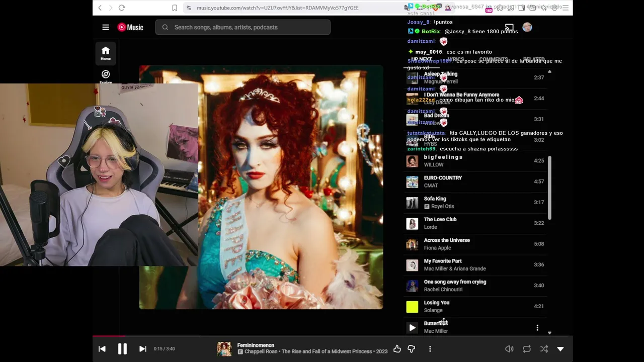
Task: Pause the current song
Action: [x=122, y=349]
